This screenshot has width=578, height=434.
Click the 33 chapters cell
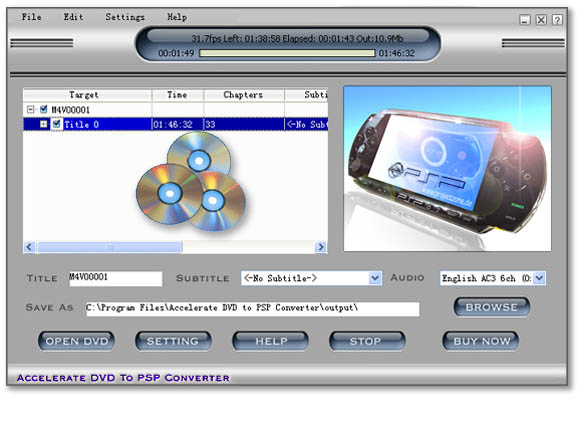(244, 124)
